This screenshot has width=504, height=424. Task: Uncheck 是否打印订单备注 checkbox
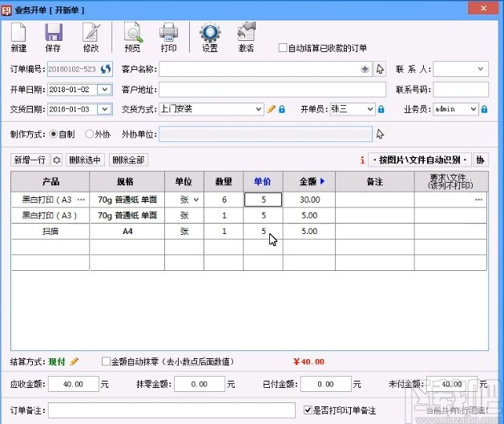pyautogui.click(x=308, y=410)
